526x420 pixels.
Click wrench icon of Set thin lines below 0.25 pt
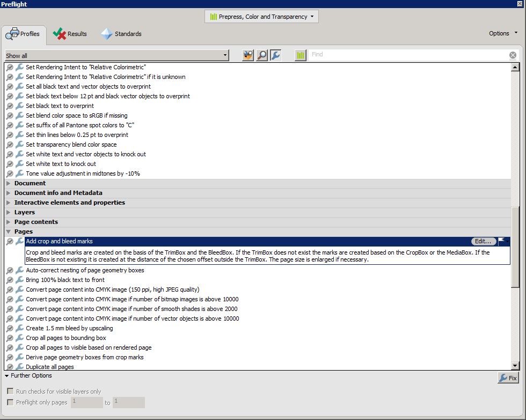point(20,135)
